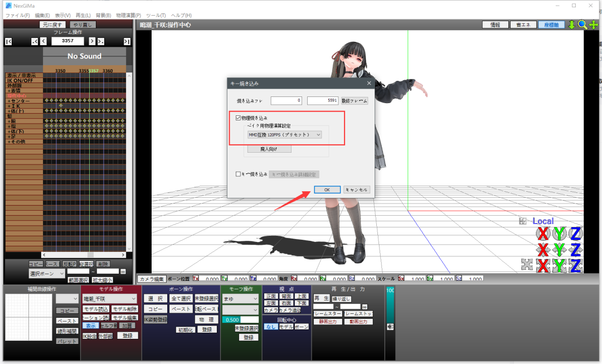Click the red X scale axis icon

(x=543, y=265)
